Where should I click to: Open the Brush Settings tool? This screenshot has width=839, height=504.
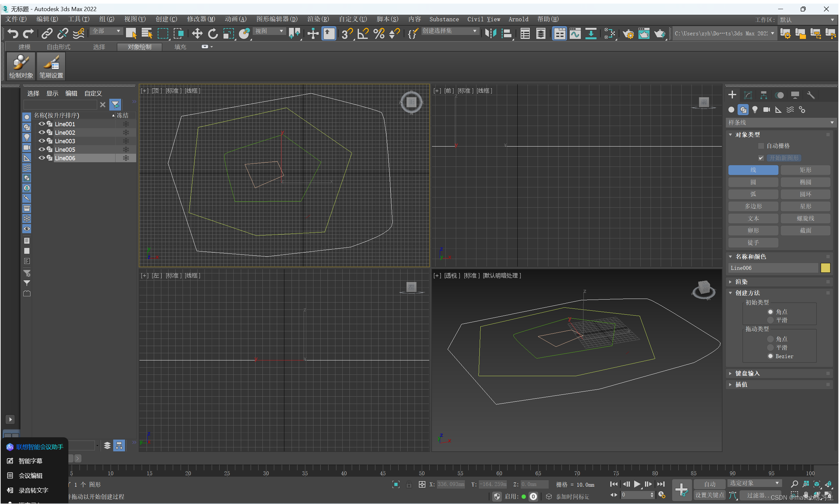click(51, 66)
